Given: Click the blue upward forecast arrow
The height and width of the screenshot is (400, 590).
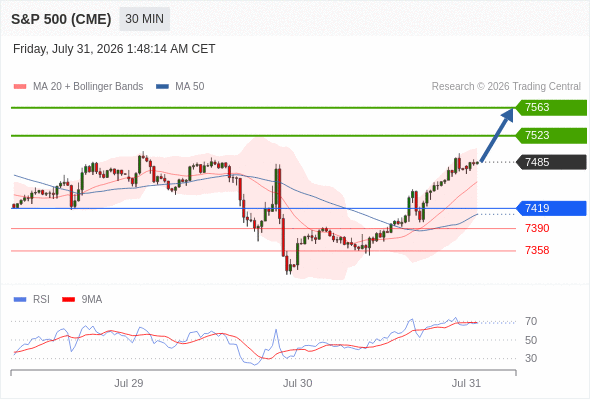Looking at the screenshot, I should tap(497, 135).
